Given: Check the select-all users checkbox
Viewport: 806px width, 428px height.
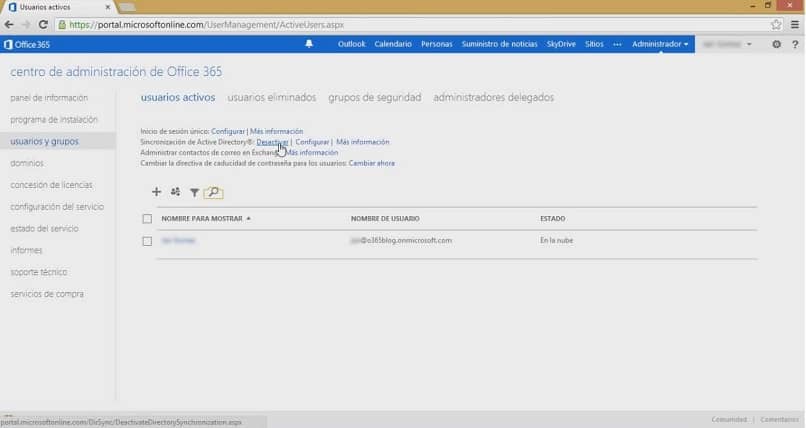Looking at the screenshot, I should [x=147, y=219].
